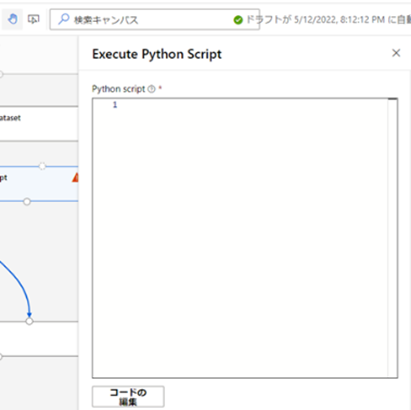This screenshot has height=410, width=411.
Task: Click into the Python script editor
Action: (x=245, y=238)
